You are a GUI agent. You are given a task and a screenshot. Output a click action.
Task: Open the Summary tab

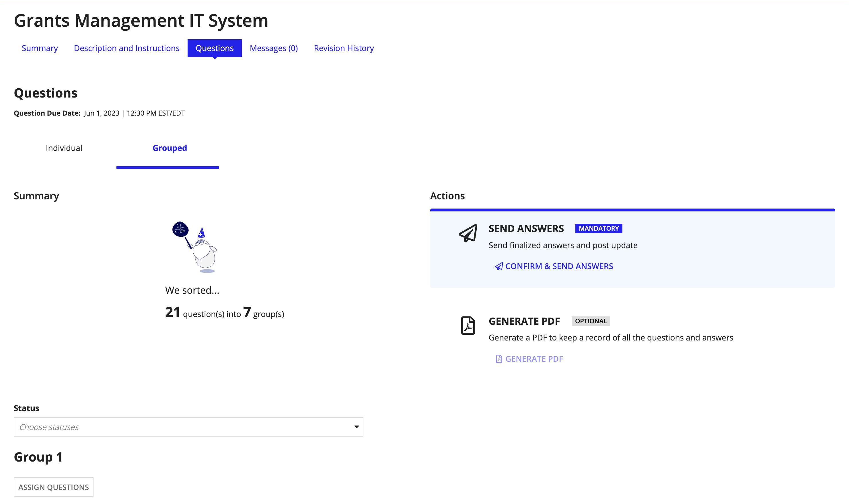click(x=40, y=48)
